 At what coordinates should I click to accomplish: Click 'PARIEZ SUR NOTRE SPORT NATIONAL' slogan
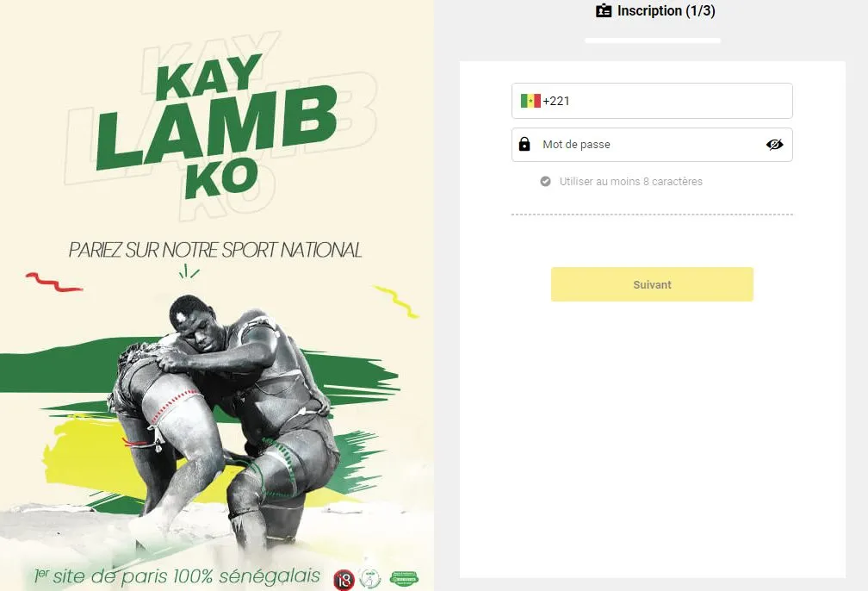click(215, 250)
